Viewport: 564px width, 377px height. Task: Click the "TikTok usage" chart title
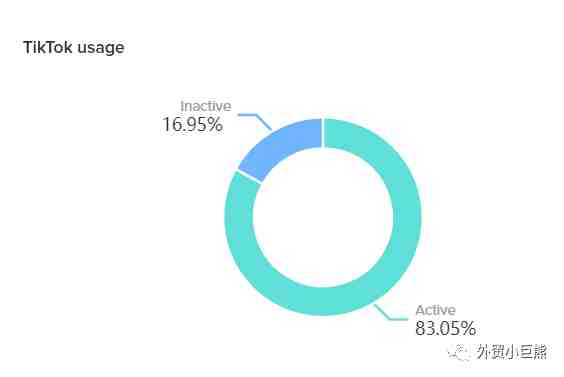pos(74,47)
